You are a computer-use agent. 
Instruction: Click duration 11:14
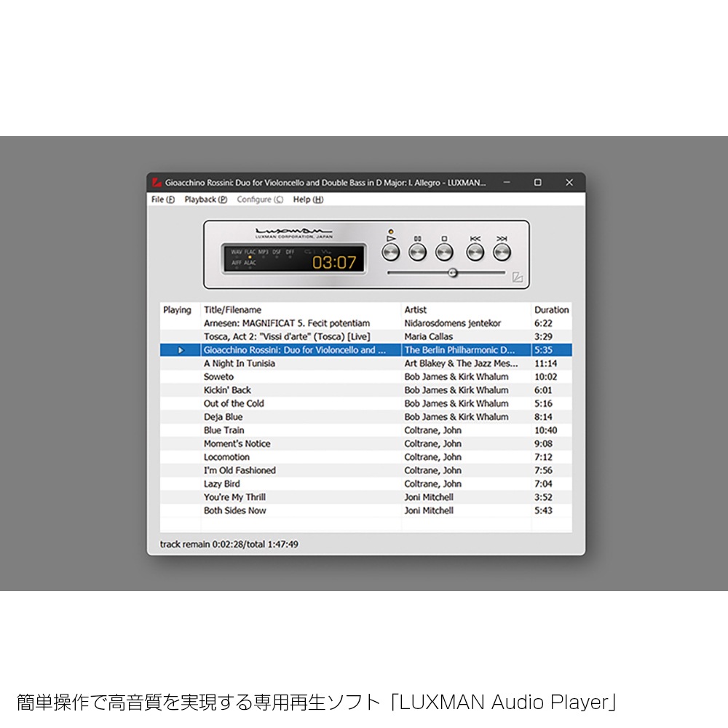point(545,363)
